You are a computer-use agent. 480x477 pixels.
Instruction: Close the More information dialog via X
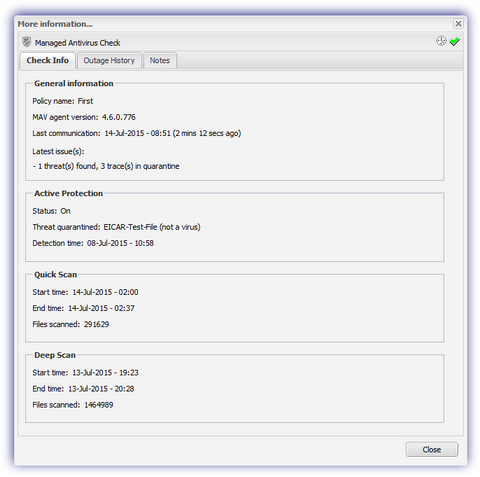(458, 24)
